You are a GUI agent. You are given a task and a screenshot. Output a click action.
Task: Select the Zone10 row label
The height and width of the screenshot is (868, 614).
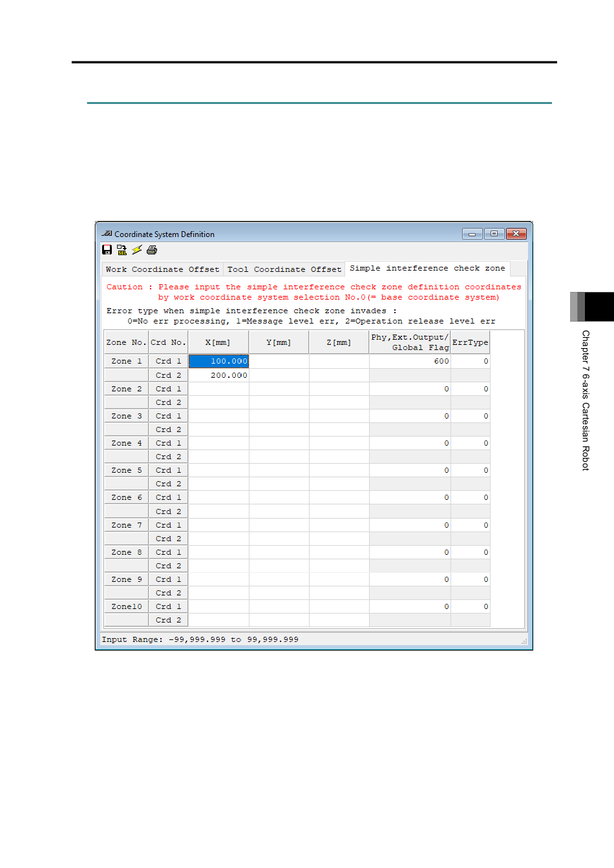(126, 606)
